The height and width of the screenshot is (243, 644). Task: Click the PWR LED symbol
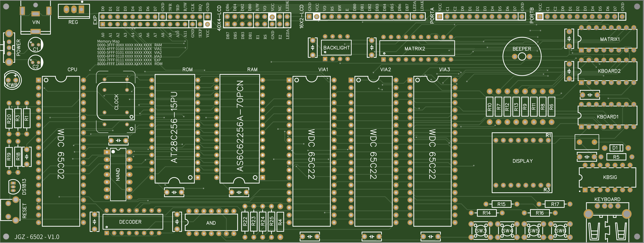(x=12, y=80)
